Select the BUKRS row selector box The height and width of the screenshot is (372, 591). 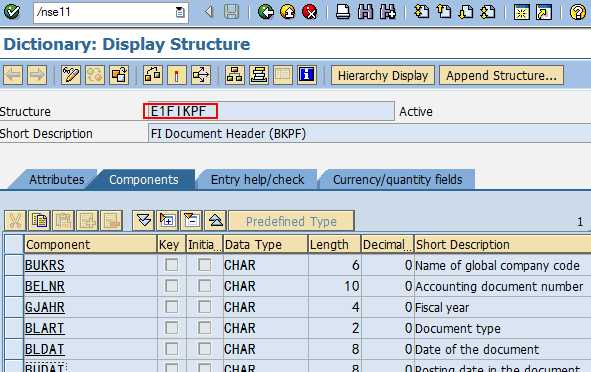pos(14,265)
